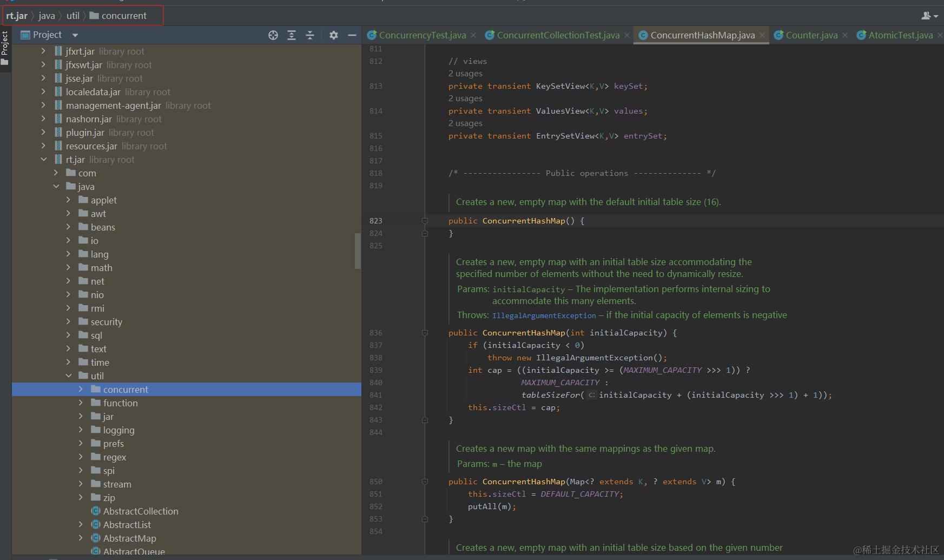Click the Project tree vertical scrollbar thumb
944x560 pixels.
pos(358,251)
